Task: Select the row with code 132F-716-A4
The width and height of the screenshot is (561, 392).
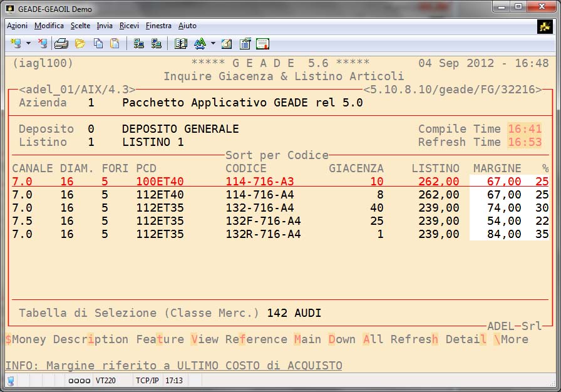Action: point(263,221)
